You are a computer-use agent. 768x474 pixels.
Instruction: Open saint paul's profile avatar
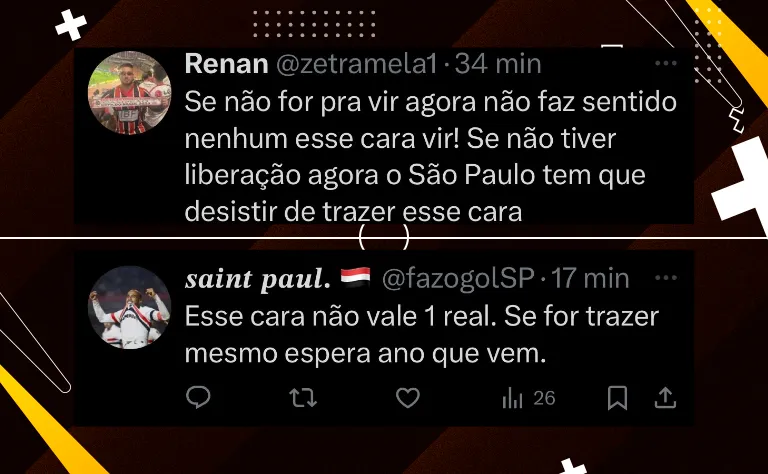click(x=130, y=307)
